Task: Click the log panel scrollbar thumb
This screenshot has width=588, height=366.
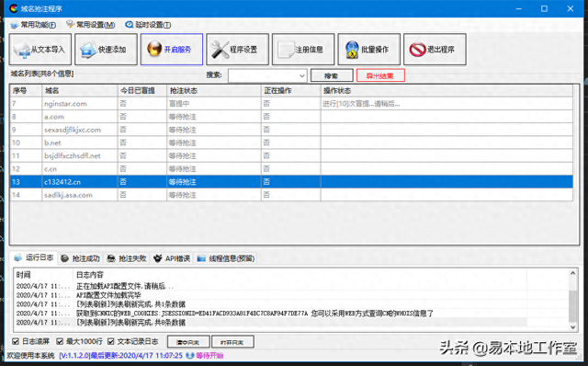Action: point(572,306)
